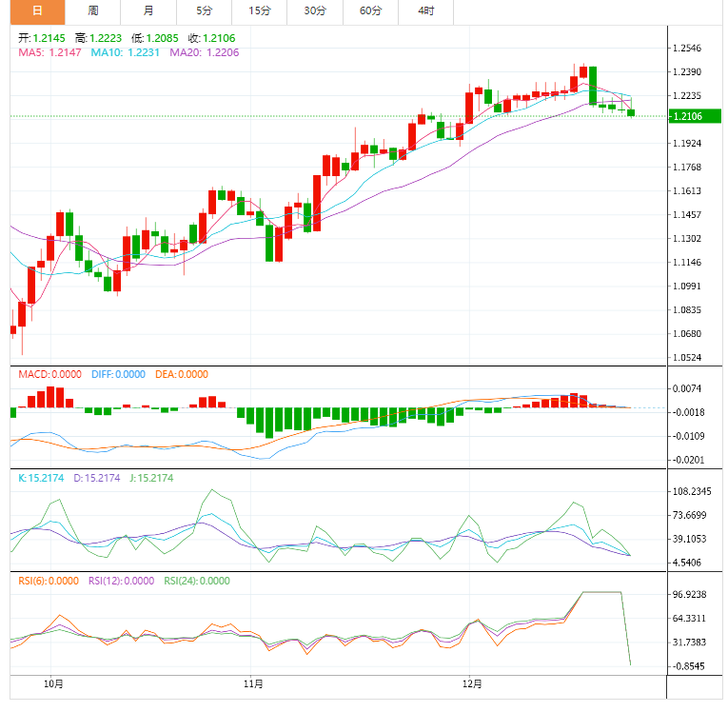Click the 1.2546 price axis value
728x712 pixels.
click(x=687, y=48)
